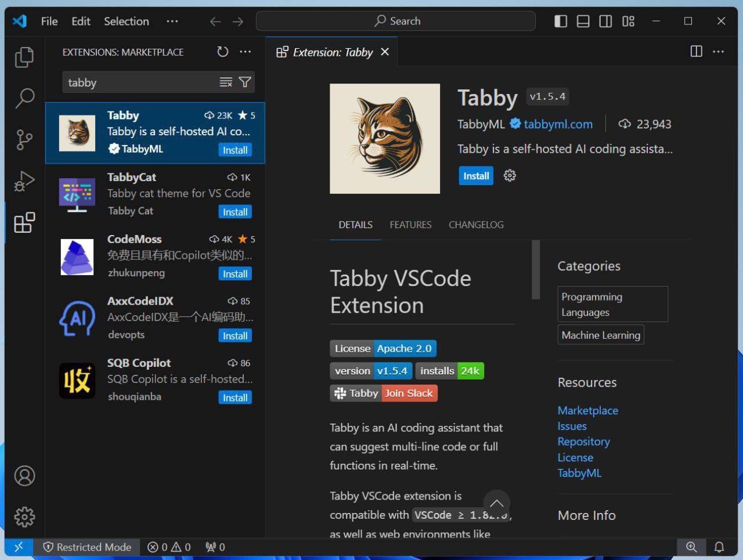Toggle the bottom panel visibility
743x560 pixels.
pos(583,21)
